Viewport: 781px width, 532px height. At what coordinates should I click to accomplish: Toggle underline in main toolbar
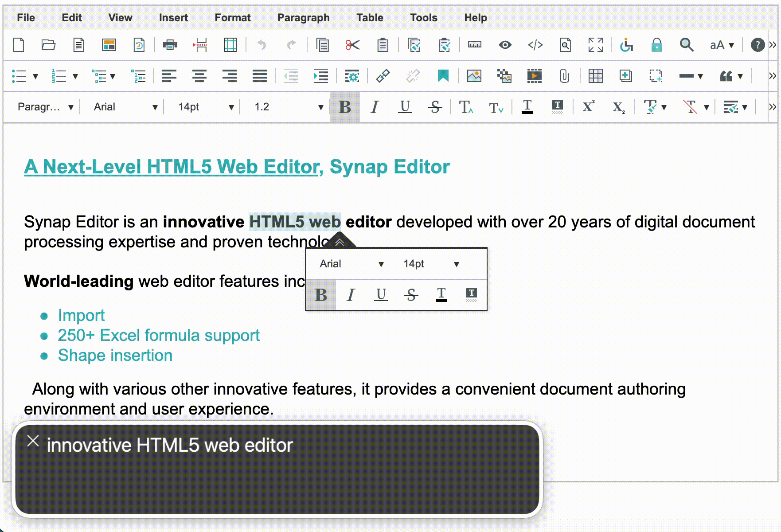click(405, 107)
